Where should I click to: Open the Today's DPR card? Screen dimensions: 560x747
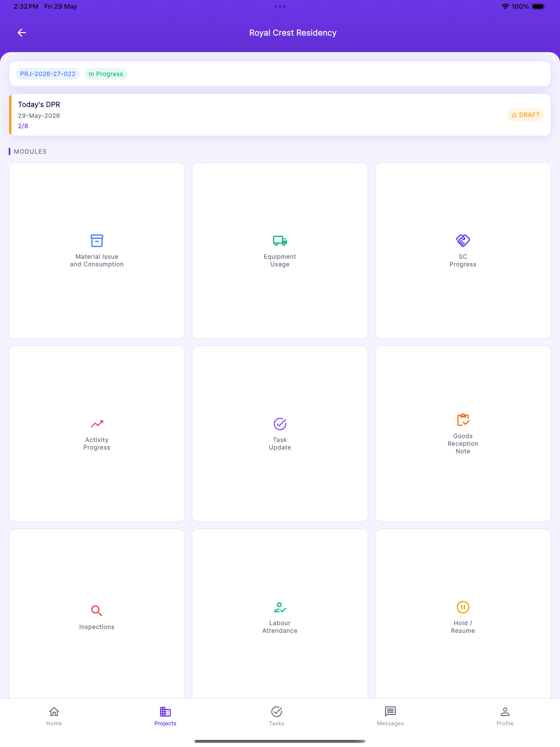pyautogui.click(x=280, y=115)
